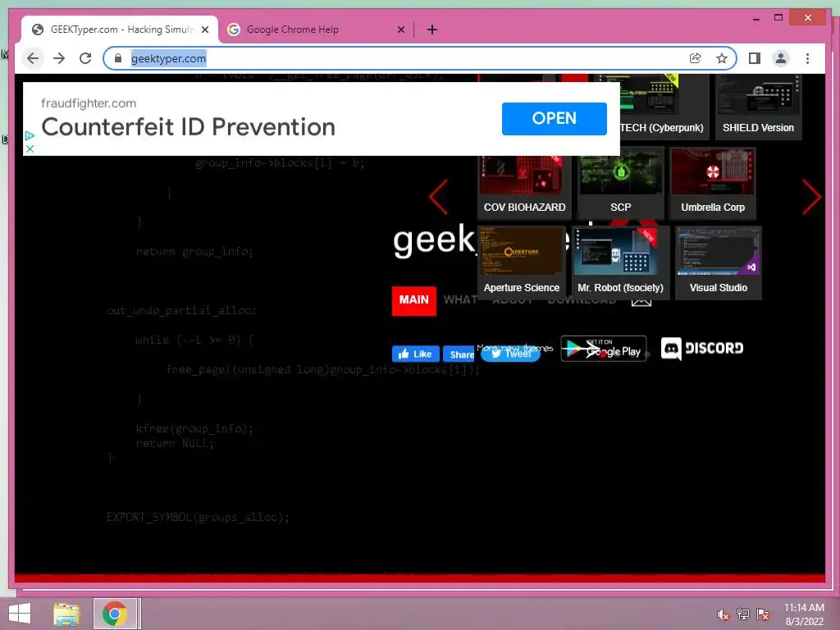This screenshot has height=630, width=840.
Task: Show next themes with right red arrow
Action: (x=811, y=197)
